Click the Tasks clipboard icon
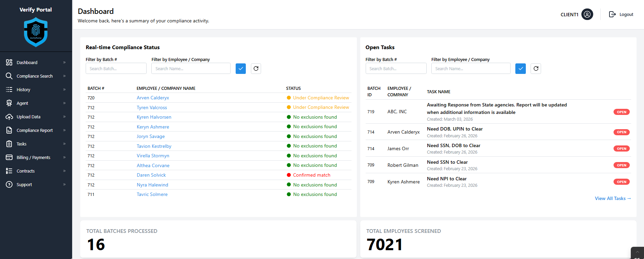This screenshot has width=644, height=259. click(9, 144)
